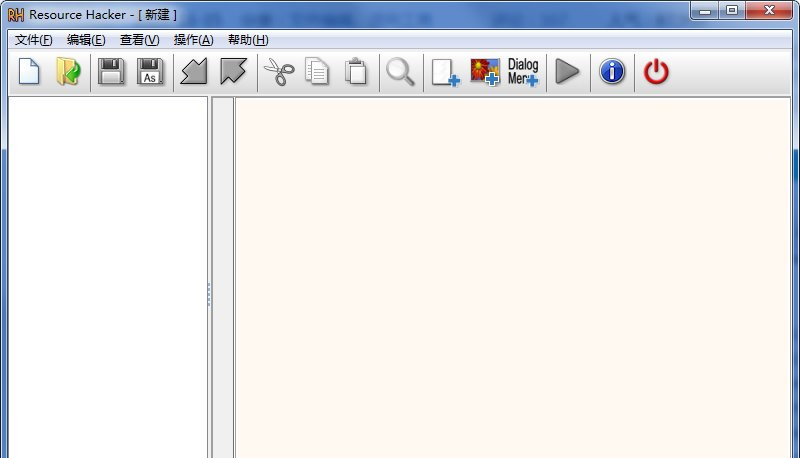Click the Dialog Menu toolbar button
The height and width of the screenshot is (476, 800).
[x=523, y=72]
